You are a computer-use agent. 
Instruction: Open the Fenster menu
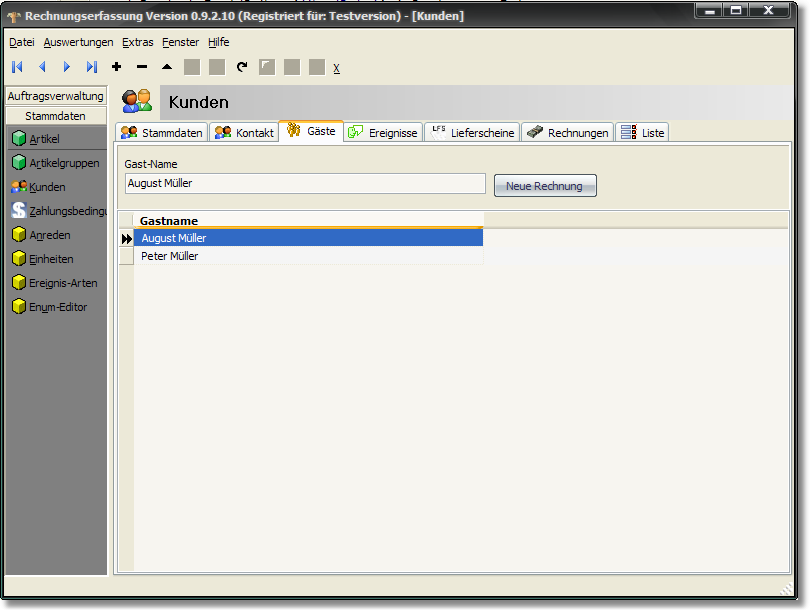(x=180, y=42)
